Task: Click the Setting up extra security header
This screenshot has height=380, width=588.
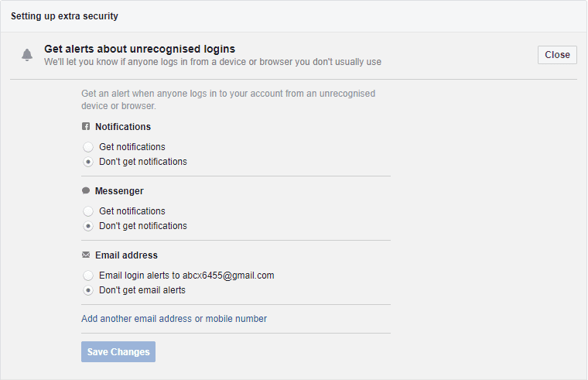Action: tap(64, 16)
